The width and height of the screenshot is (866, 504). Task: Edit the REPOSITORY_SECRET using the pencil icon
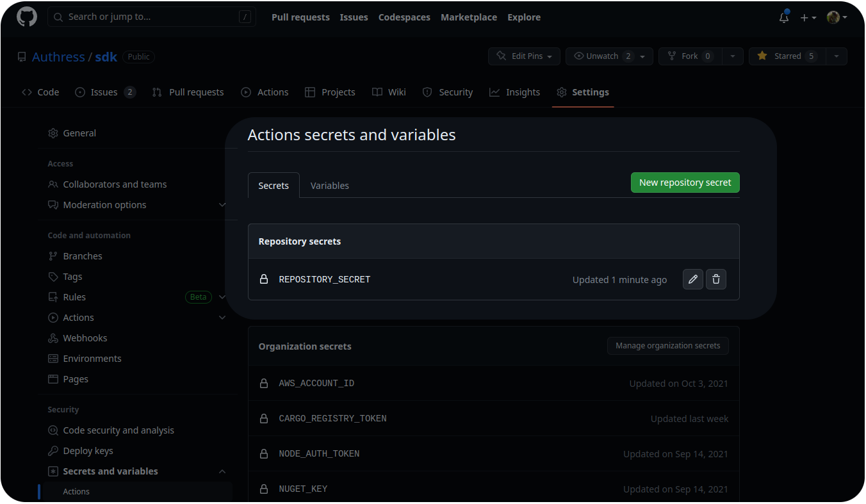(692, 279)
